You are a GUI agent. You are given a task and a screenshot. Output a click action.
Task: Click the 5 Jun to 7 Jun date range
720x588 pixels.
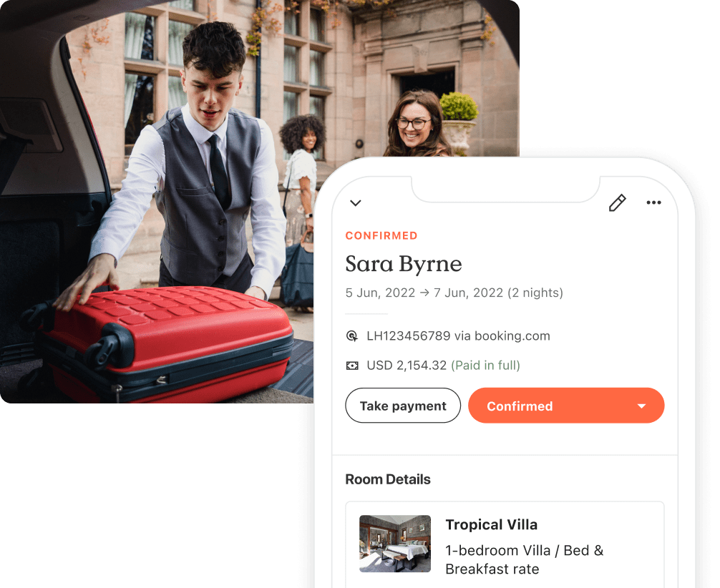(454, 293)
